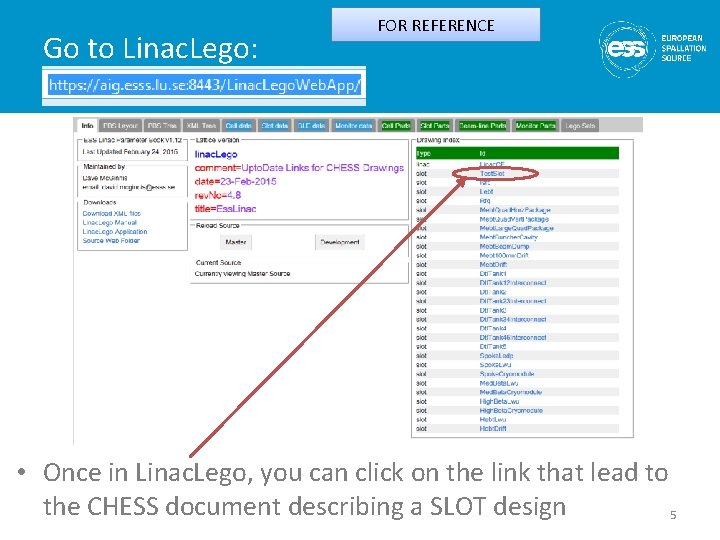Open the LinacLego Application link
This screenshot has height=540, width=720.
(115, 232)
